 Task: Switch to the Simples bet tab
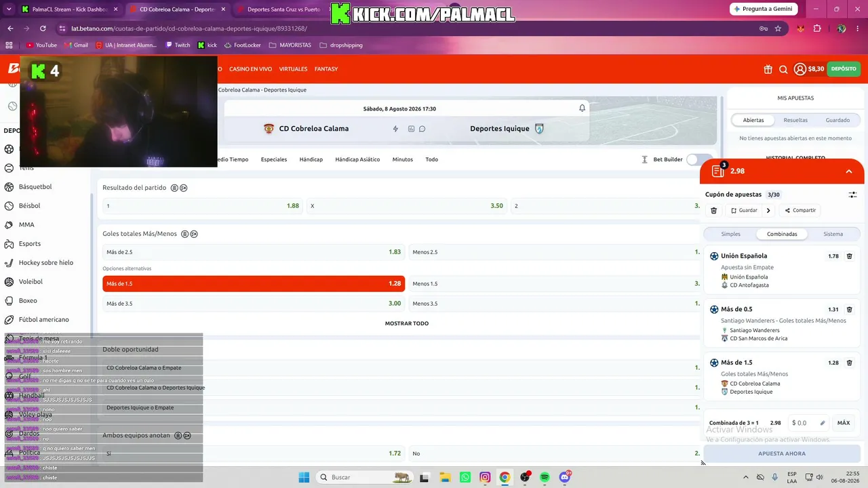click(x=731, y=234)
